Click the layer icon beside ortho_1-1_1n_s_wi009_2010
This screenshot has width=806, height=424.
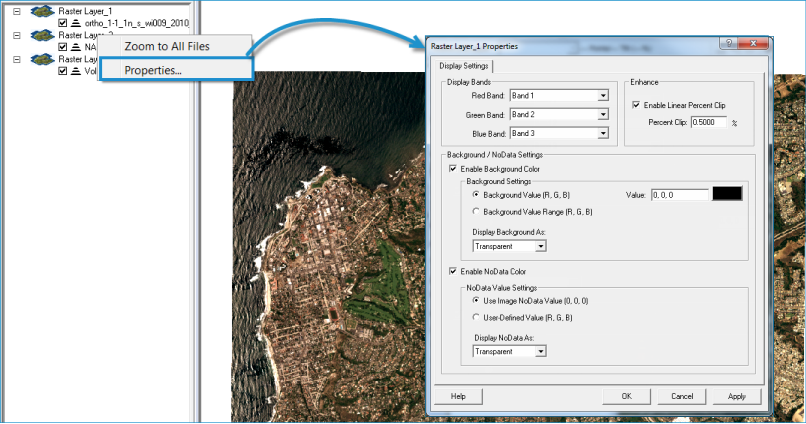click(76, 23)
